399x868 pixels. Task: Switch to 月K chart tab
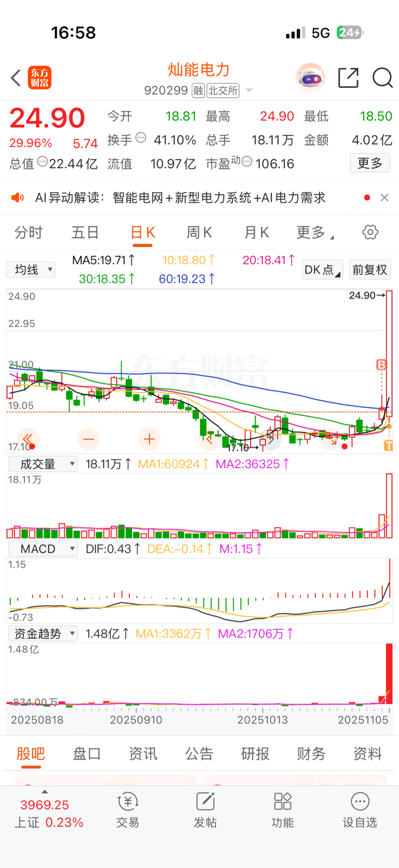(256, 232)
